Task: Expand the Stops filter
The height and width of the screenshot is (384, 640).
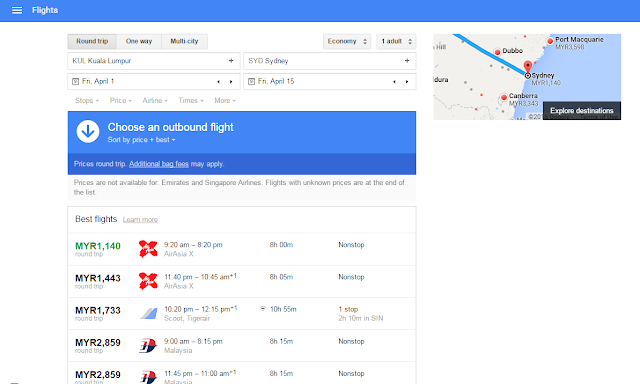Action: 87,100
